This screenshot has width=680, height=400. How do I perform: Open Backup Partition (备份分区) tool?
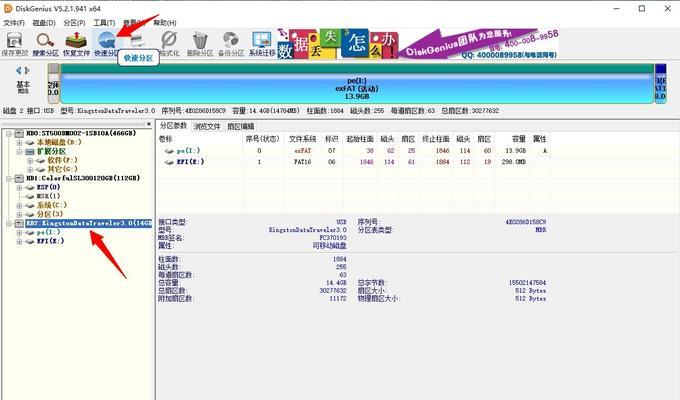[x=231, y=44]
